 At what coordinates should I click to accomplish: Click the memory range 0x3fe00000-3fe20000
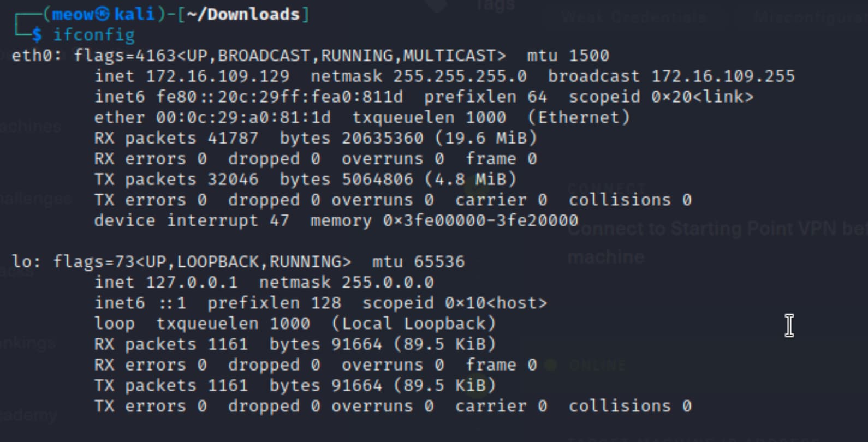pos(480,220)
